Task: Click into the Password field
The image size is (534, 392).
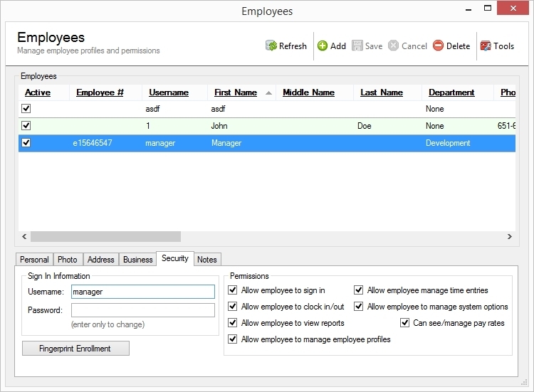Action: coord(142,310)
